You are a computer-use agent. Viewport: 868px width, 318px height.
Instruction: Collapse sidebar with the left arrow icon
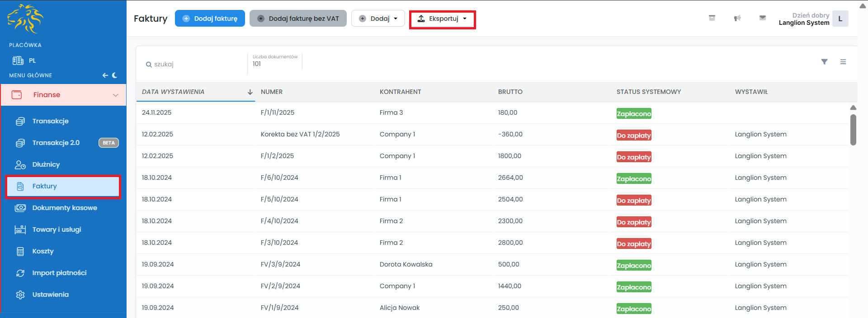(x=105, y=75)
